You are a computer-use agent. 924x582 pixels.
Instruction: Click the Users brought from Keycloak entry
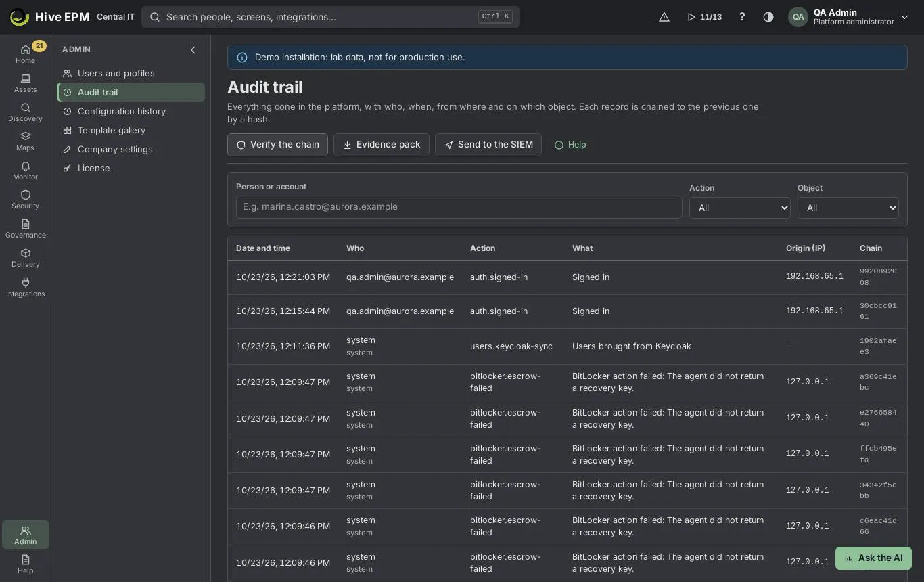[632, 346]
